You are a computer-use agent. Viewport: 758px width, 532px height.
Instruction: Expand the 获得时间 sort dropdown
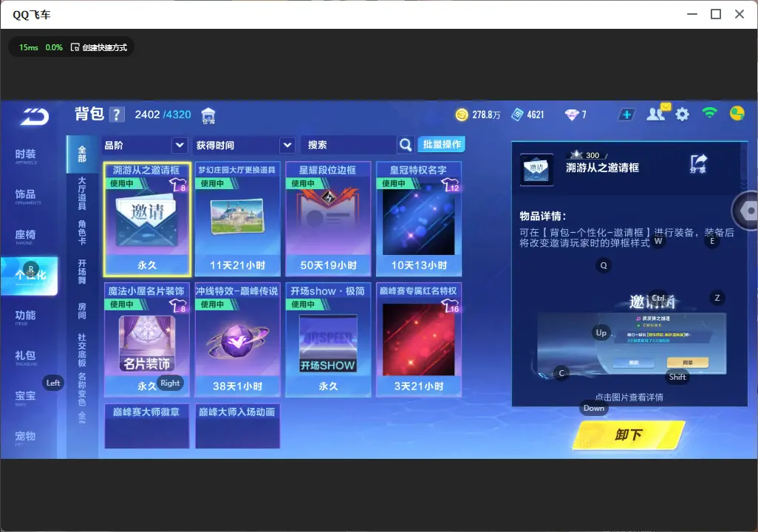pos(287,145)
